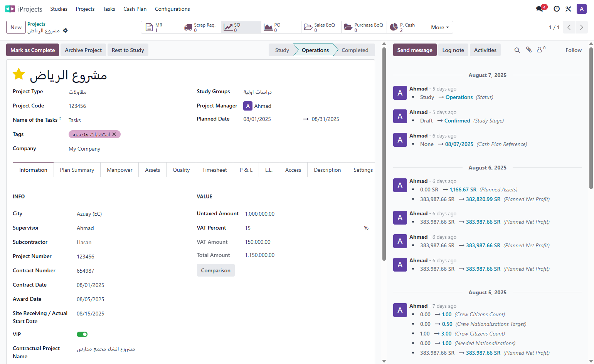594x364 pixels.
Task: Toggle the favorite star for the project
Action: [x=19, y=74]
